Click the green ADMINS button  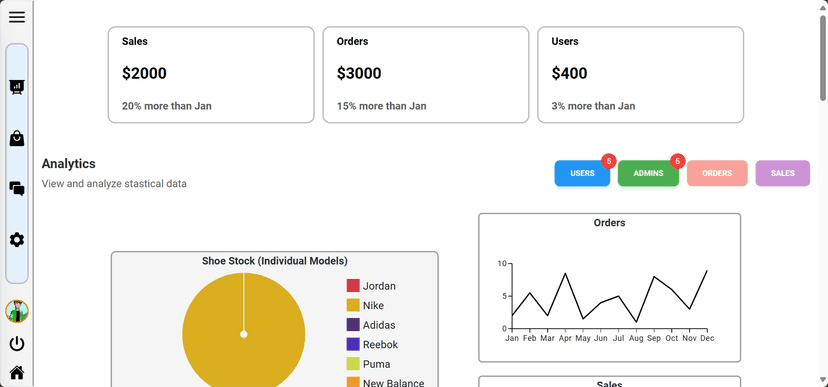click(648, 173)
